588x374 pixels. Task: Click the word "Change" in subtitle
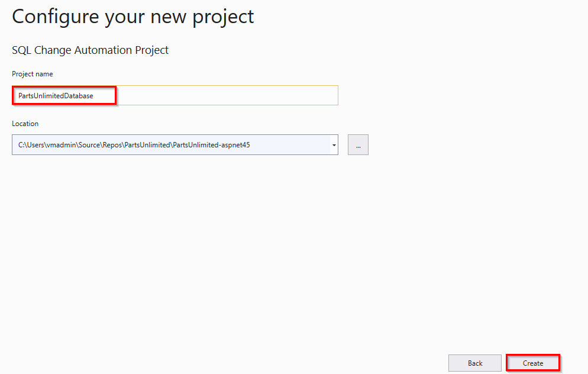(x=53, y=50)
